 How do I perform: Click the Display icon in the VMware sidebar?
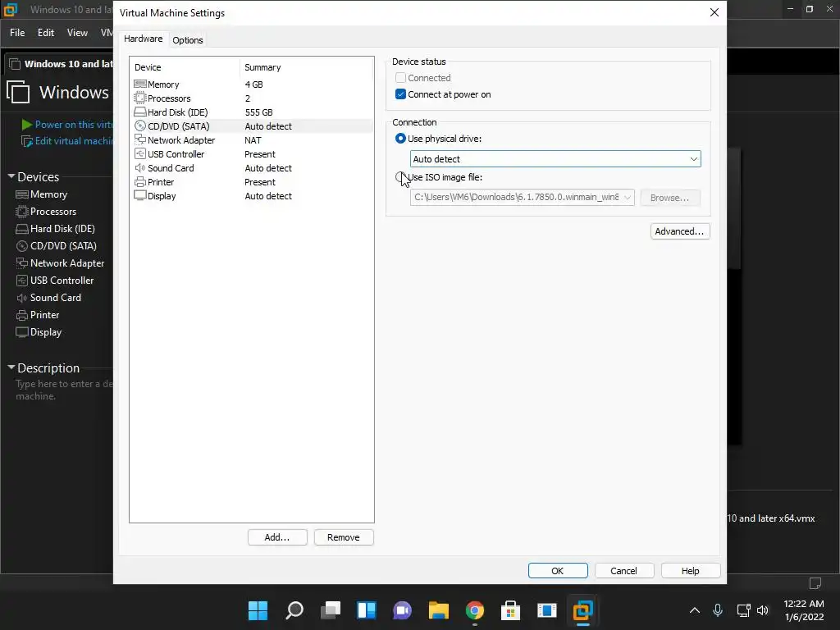(x=22, y=332)
